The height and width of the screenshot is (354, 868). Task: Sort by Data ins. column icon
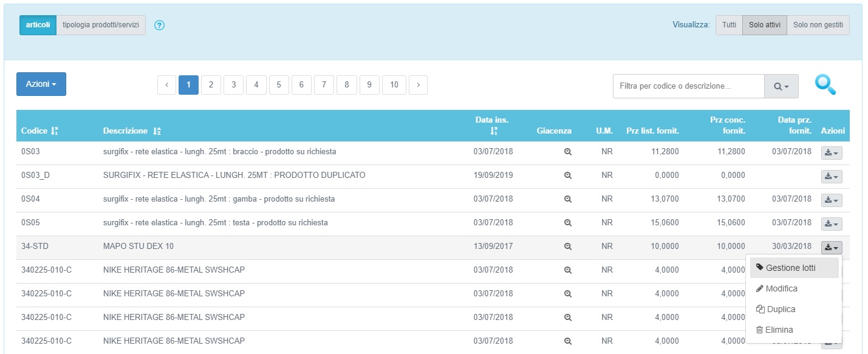point(494,131)
